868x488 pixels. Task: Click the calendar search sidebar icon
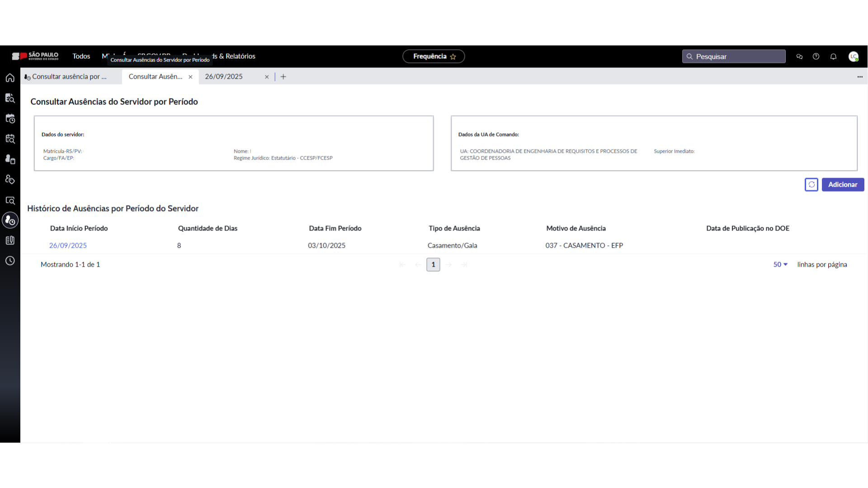[10, 139]
